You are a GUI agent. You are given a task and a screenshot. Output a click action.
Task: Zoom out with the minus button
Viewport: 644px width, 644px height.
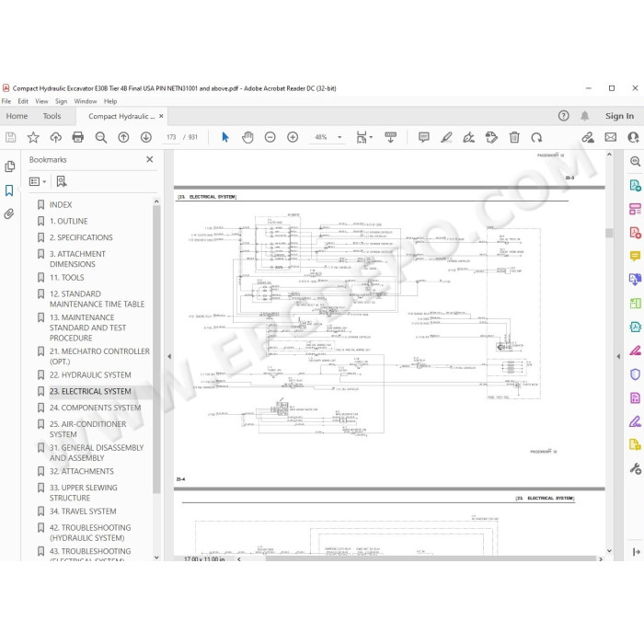(270, 137)
